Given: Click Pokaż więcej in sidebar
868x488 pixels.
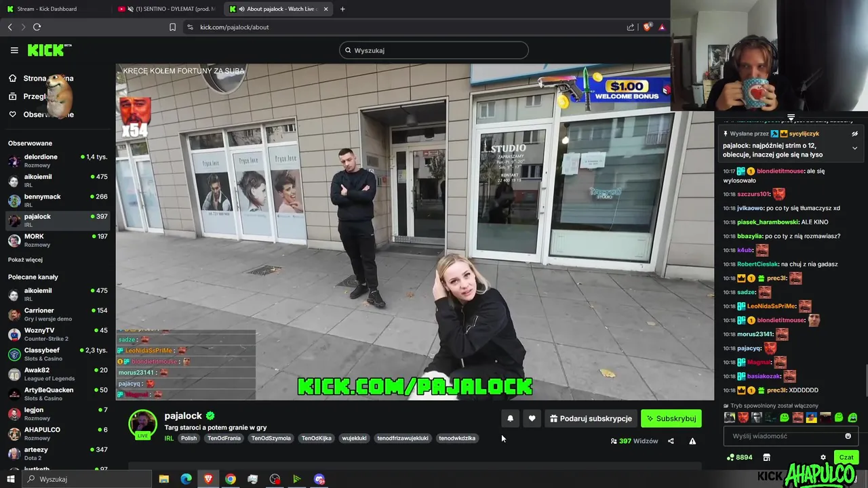Looking at the screenshot, I should tap(25, 260).
